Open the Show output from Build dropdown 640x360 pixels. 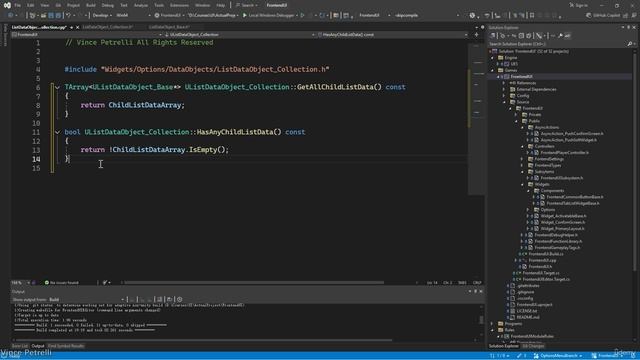click(x=87, y=300)
